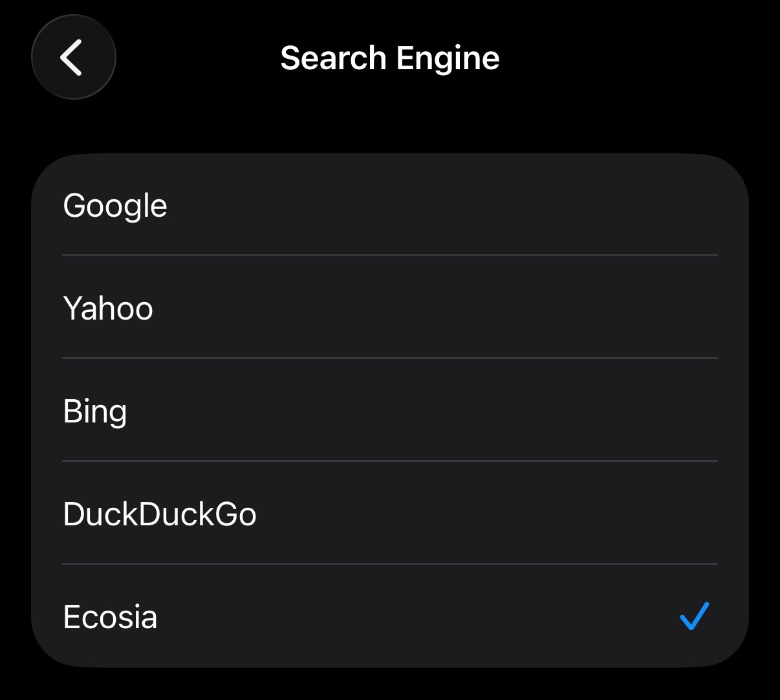Select the checkmark indicating current engine
780x700 pixels.
pyautogui.click(x=695, y=617)
